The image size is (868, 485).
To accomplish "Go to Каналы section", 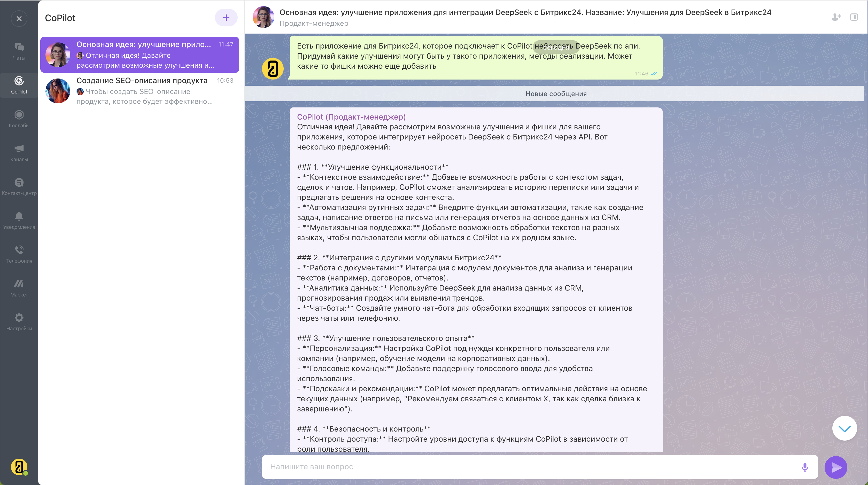I will [19, 153].
